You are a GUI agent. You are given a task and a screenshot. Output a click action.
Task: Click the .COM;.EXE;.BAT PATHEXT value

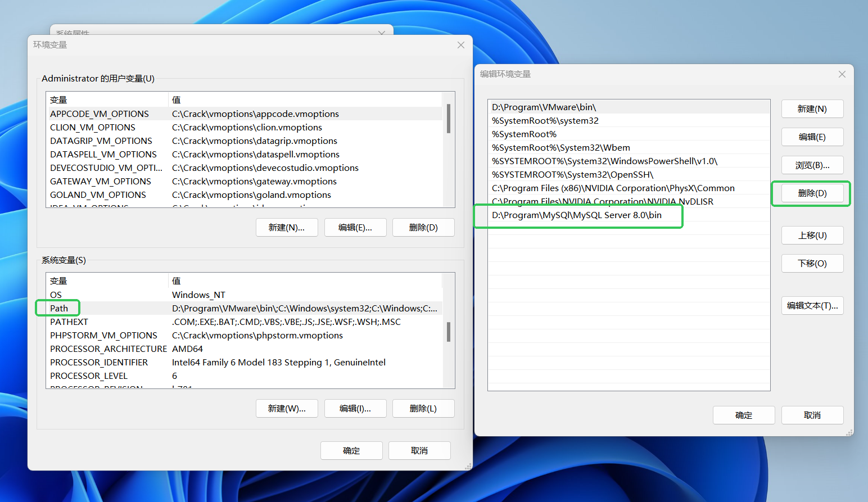[x=286, y=322]
